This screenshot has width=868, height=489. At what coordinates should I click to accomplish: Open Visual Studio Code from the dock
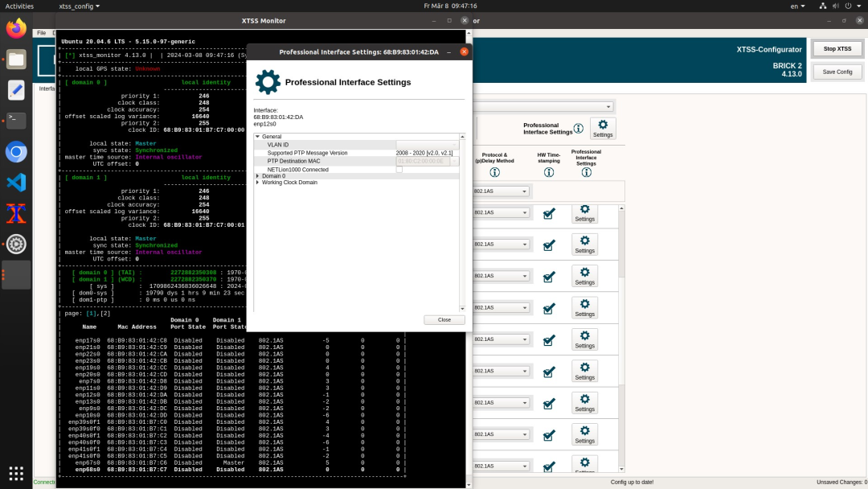16,182
